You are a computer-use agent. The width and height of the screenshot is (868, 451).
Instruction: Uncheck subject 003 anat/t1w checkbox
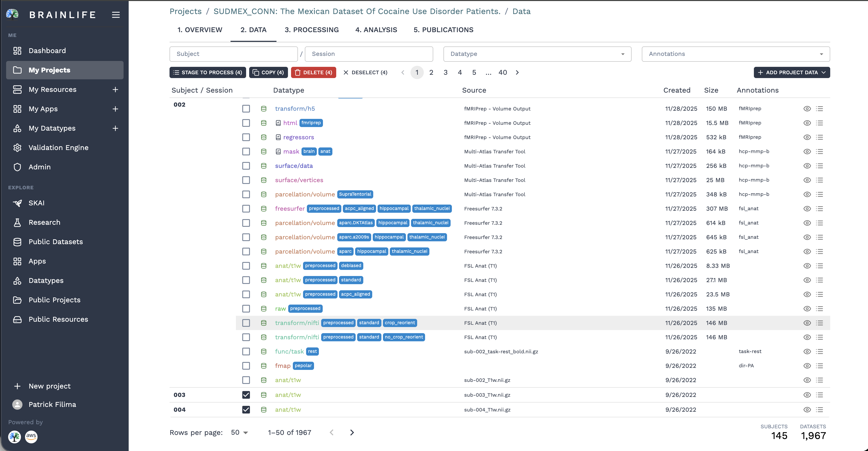(x=246, y=395)
